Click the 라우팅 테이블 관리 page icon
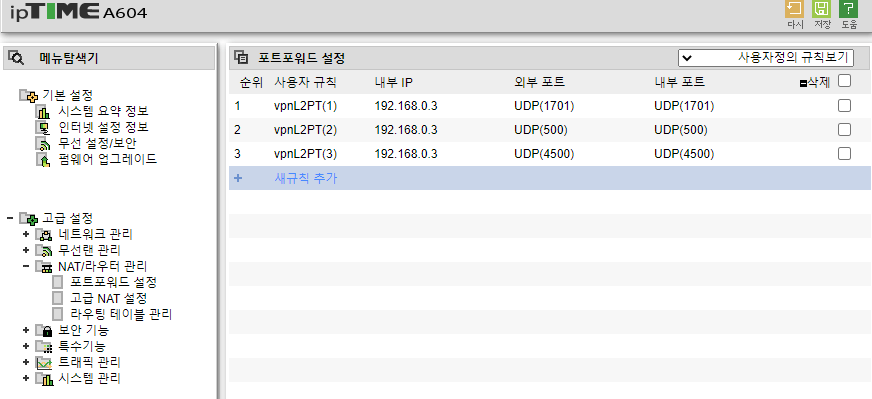Viewport: 872px width, 399px height. point(58,315)
